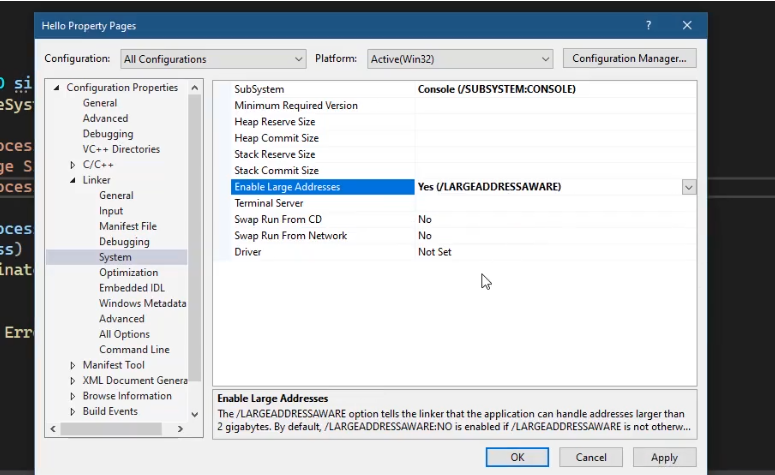The image size is (775, 475).
Task: Click the Stack Reserve Size value field
Action: pos(556,155)
